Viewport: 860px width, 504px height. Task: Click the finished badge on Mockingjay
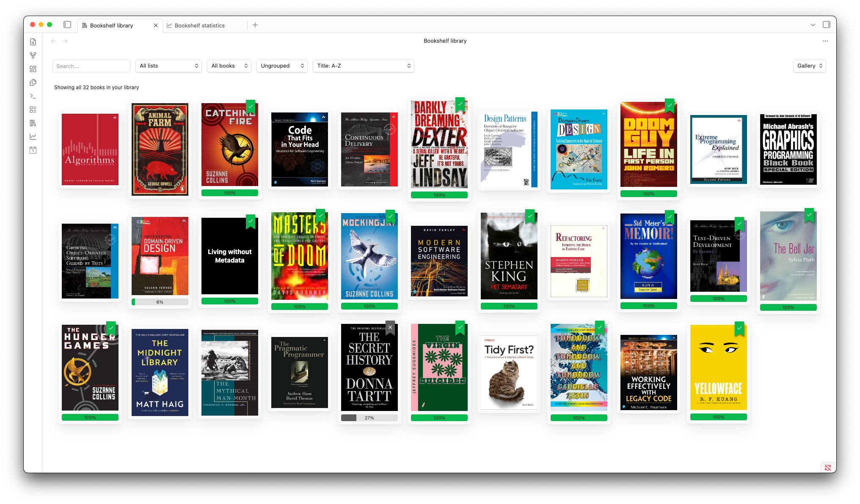point(390,217)
